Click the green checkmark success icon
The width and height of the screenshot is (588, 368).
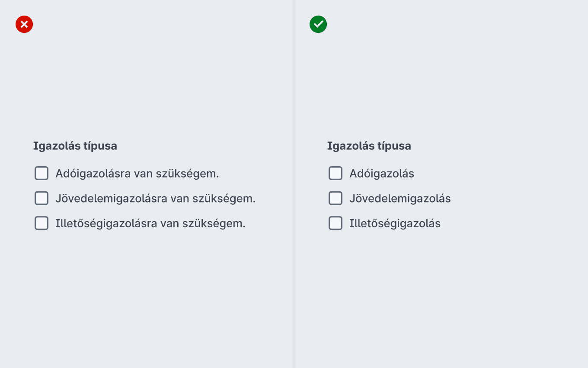point(318,24)
